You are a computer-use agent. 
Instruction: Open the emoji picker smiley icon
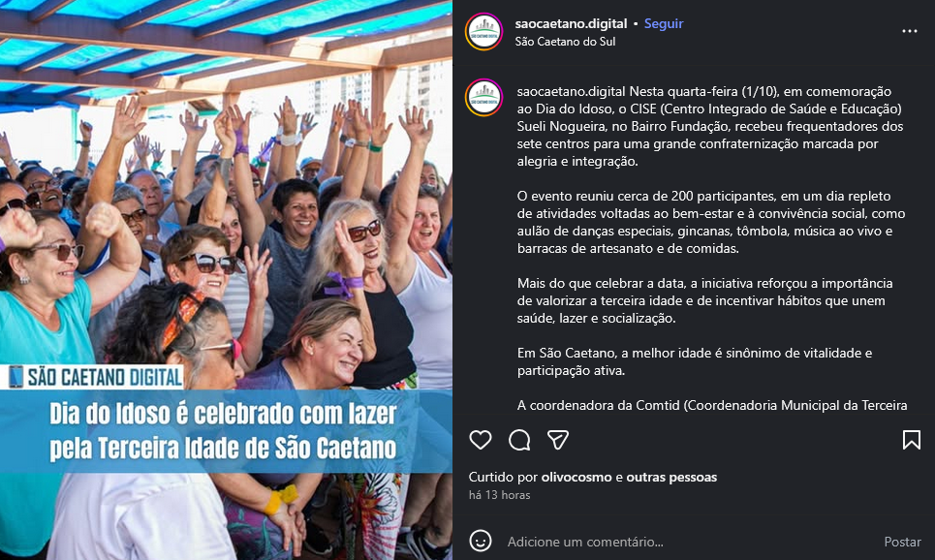(x=480, y=541)
